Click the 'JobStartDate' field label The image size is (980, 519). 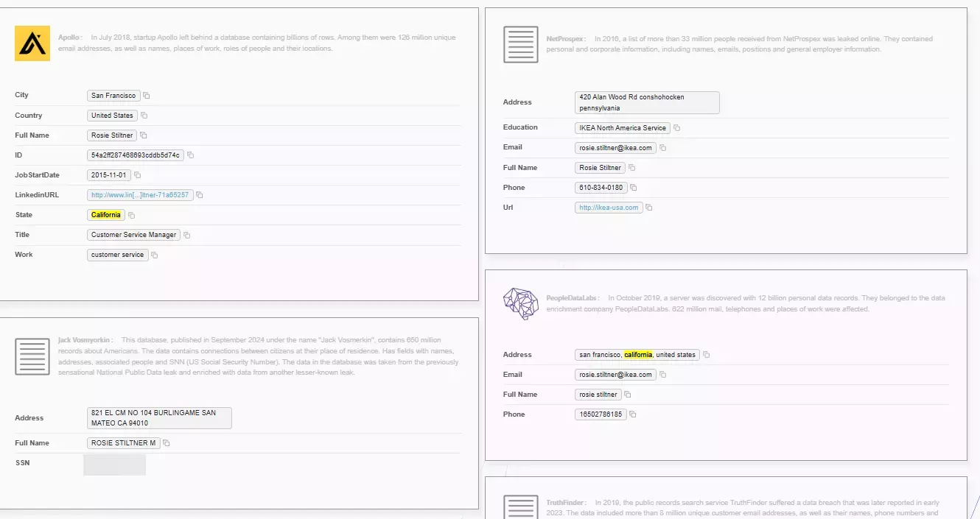pyautogui.click(x=37, y=175)
